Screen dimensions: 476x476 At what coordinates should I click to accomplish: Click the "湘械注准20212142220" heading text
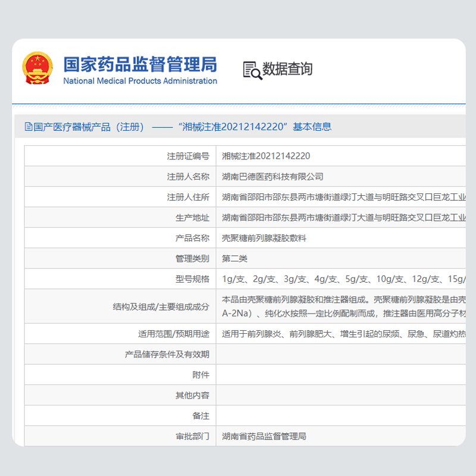coord(233,127)
